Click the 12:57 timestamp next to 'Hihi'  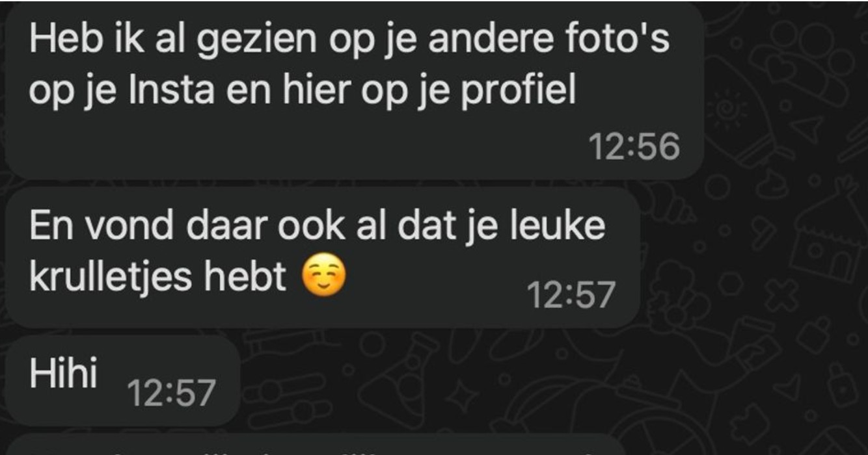170,394
